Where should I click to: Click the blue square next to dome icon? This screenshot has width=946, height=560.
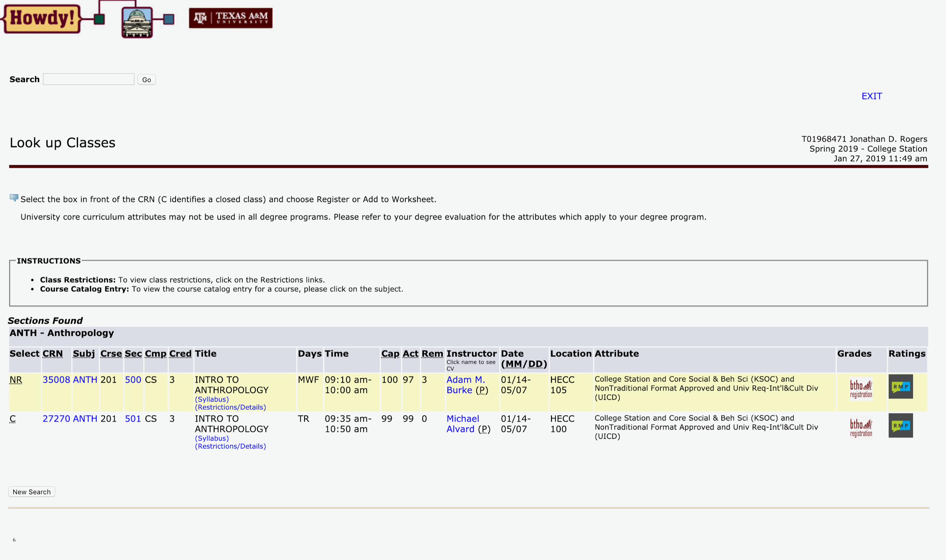coord(169,19)
